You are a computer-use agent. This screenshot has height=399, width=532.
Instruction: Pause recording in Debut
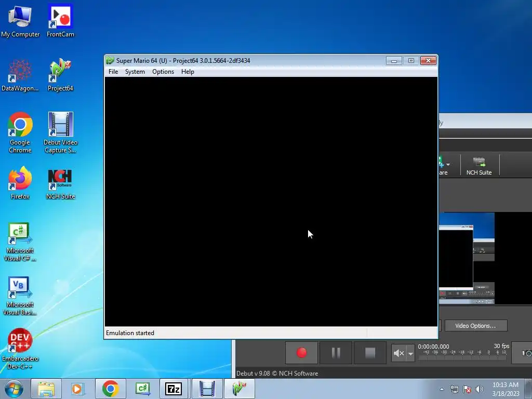[336, 353]
